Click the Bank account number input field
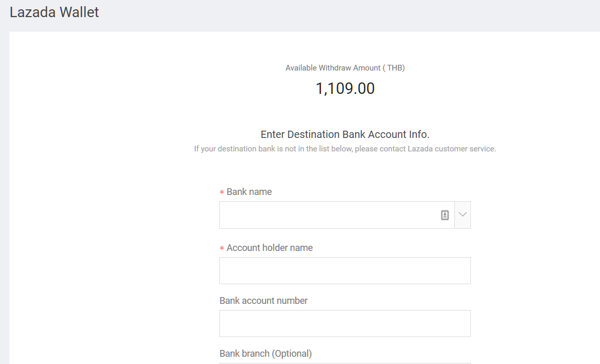 (x=345, y=324)
